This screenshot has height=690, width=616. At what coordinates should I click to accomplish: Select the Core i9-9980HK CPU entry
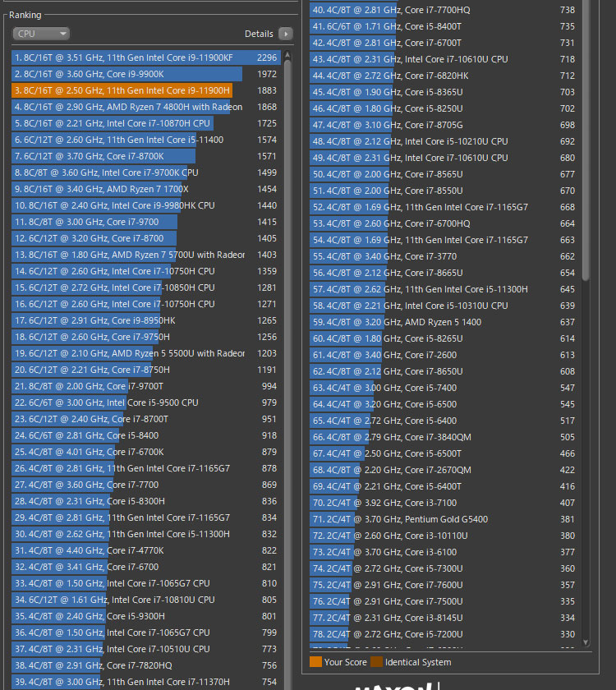click(x=123, y=205)
